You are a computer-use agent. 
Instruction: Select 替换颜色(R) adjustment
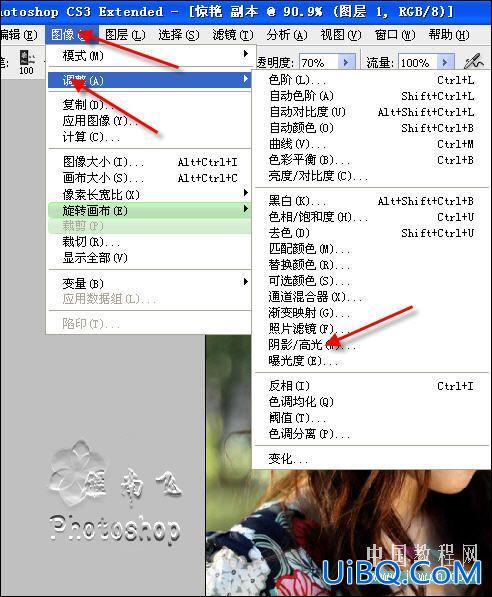click(x=372, y=265)
